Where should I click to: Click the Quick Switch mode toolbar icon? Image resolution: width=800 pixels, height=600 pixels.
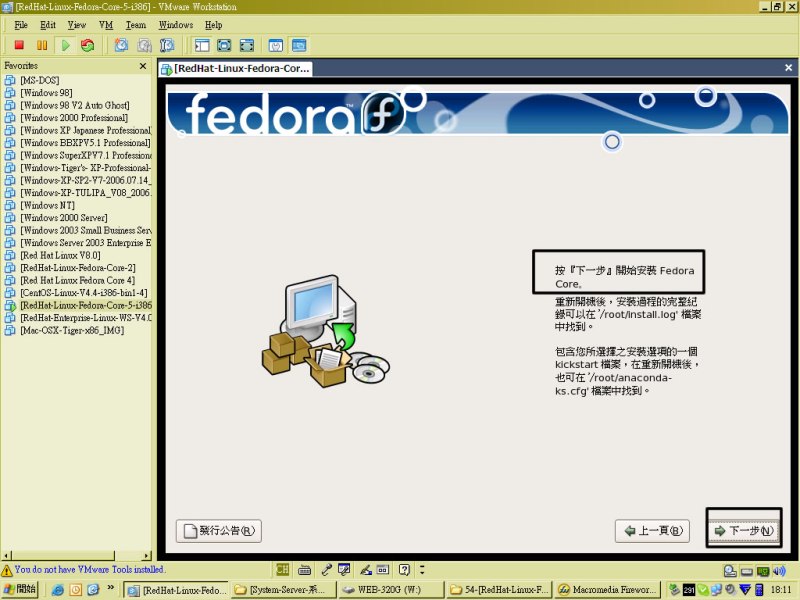[224, 45]
